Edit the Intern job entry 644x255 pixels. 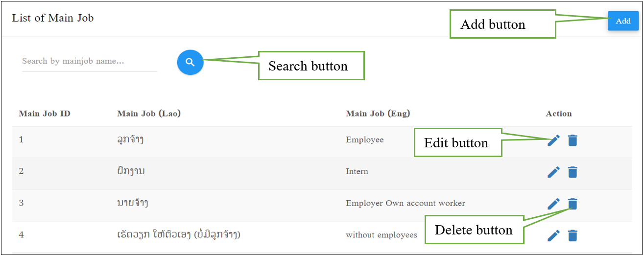point(553,172)
